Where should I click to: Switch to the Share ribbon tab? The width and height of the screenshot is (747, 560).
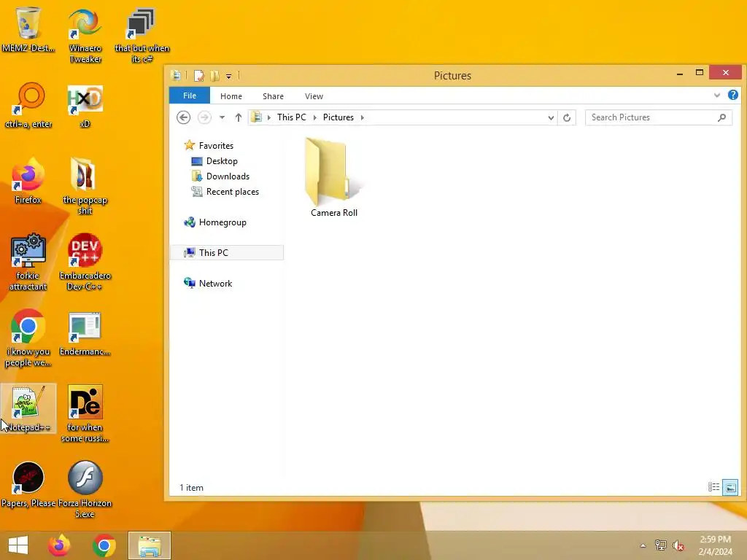pyautogui.click(x=273, y=96)
